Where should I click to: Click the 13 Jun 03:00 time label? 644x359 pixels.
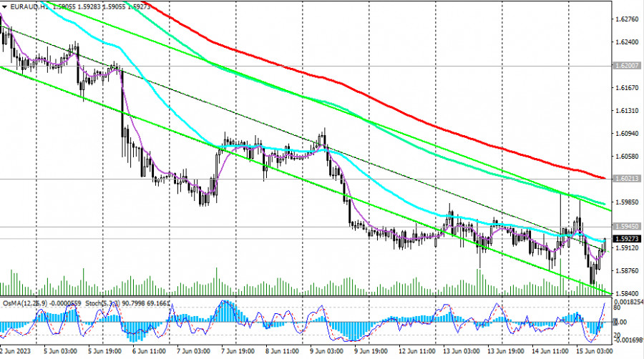[x=462, y=351]
